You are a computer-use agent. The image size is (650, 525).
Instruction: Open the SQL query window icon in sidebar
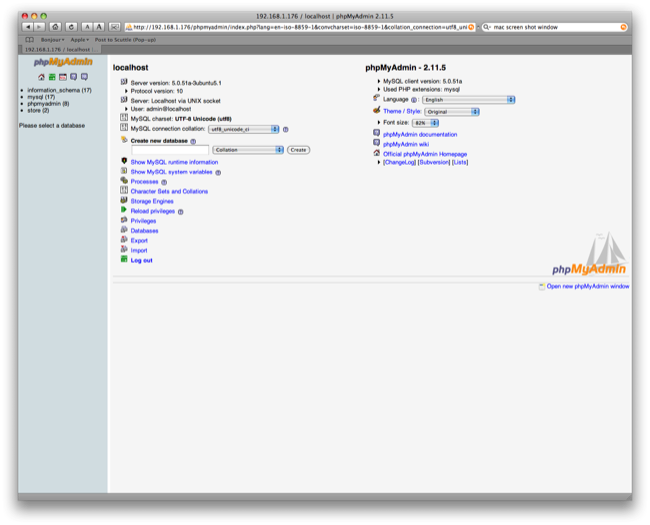coord(63,77)
